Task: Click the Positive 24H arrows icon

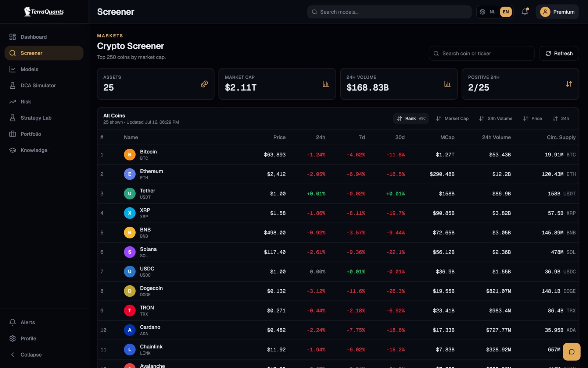Action: click(569, 84)
